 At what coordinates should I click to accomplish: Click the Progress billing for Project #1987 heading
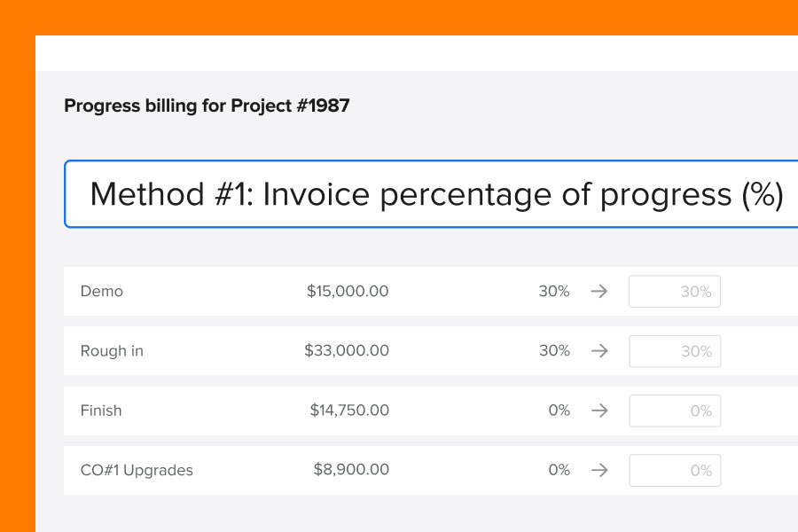(x=207, y=106)
